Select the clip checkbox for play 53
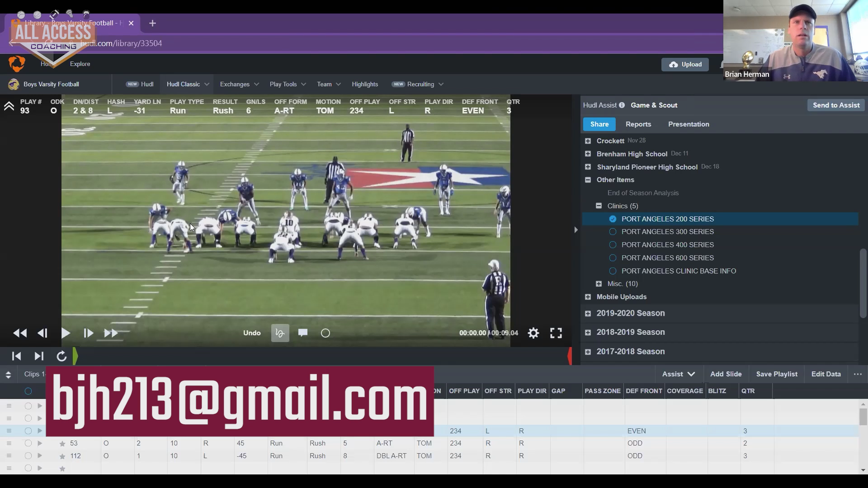The image size is (868, 488). click(x=28, y=443)
